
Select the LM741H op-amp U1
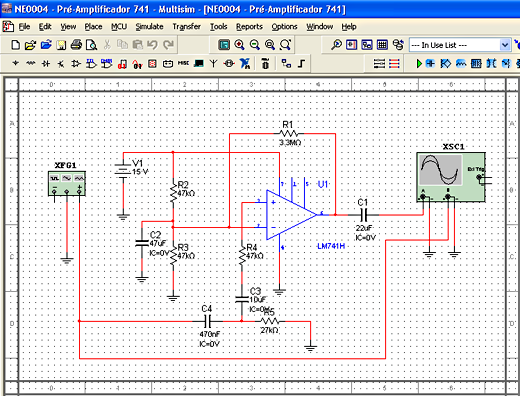pos(292,215)
